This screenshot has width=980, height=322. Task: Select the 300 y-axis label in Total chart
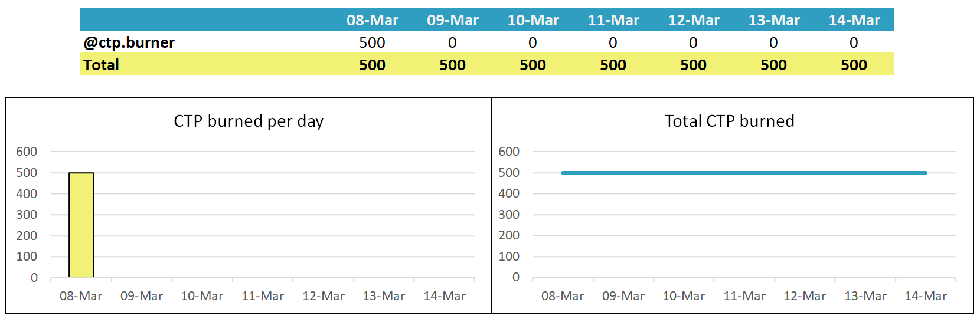click(509, 215)
